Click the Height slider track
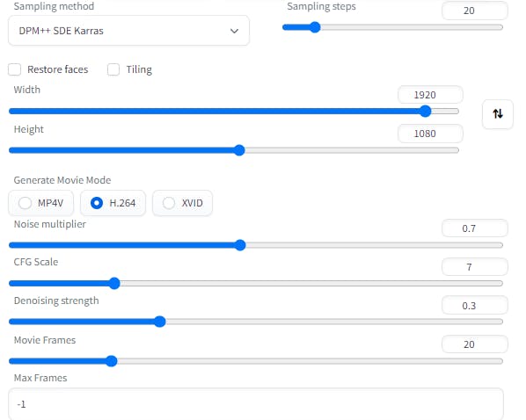526x420 pixels. tap(234, 150)
